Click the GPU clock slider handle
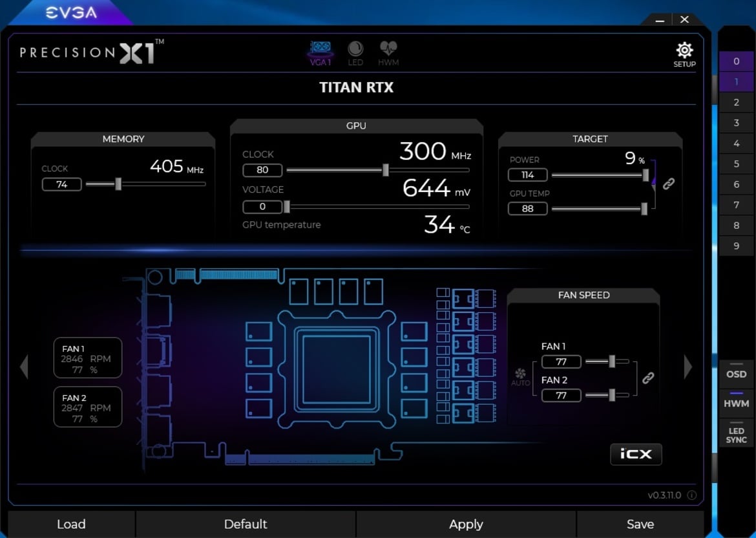This screenshot has width=756, height=538. tap(386, 170)
